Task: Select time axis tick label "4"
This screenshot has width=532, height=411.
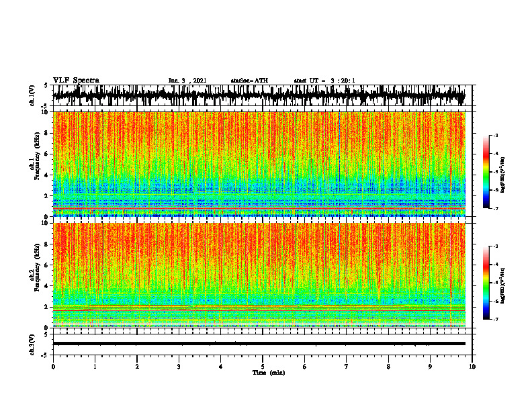Action: pyautogui.click(x=221, y=367)
